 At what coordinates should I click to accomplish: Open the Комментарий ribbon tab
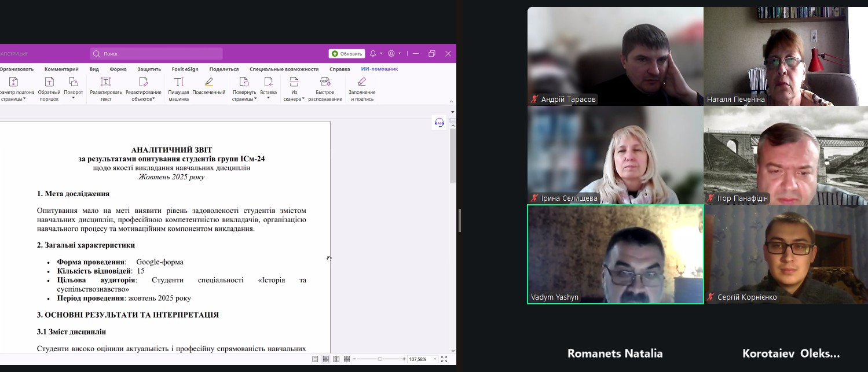click(61, 69)
